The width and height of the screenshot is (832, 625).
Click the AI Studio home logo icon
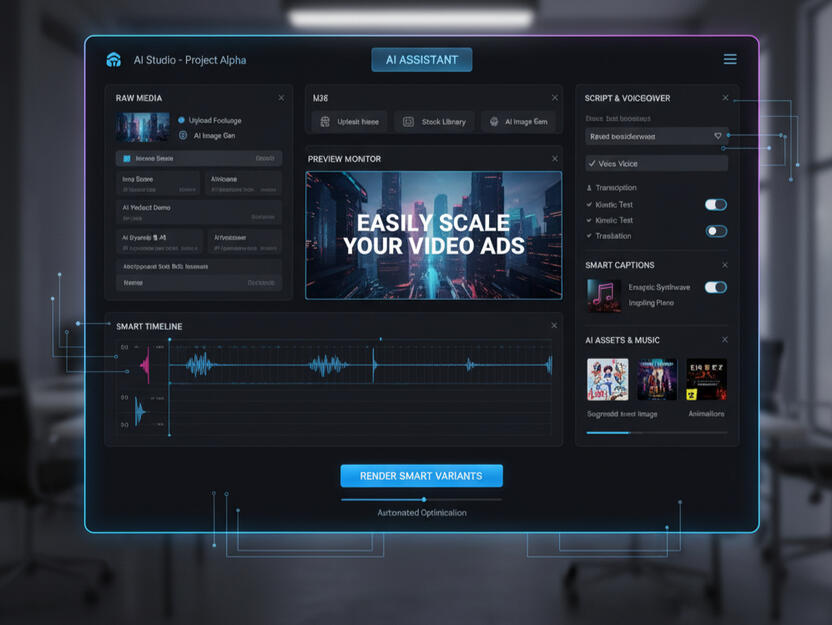(114, 60)
